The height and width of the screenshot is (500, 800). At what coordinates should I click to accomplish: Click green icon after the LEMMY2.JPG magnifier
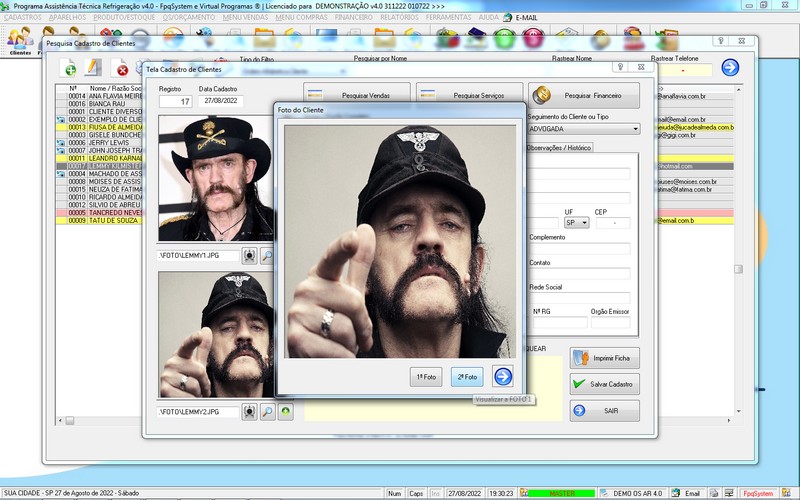pyautogui.click(x=285, y=411)
